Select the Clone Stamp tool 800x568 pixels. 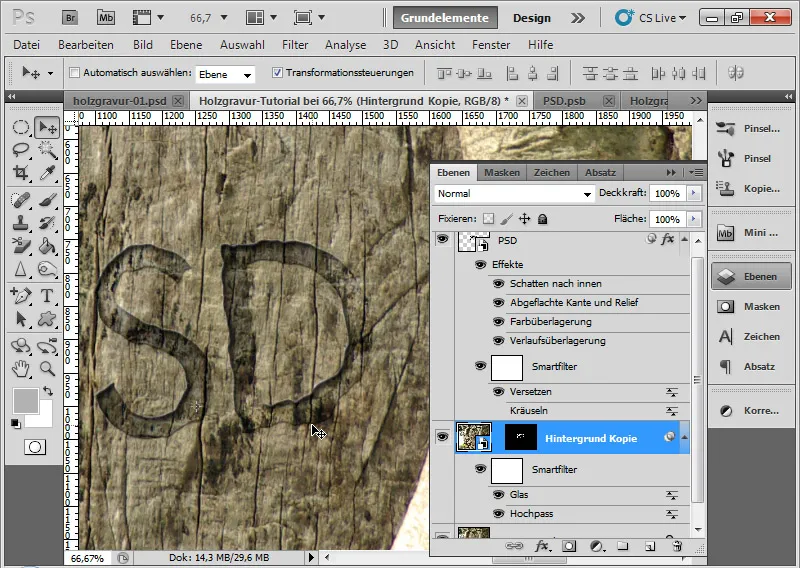click(20, 223)
